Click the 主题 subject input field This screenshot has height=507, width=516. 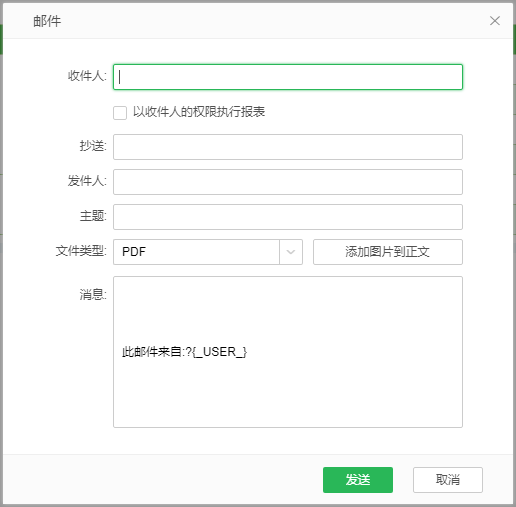288,217
